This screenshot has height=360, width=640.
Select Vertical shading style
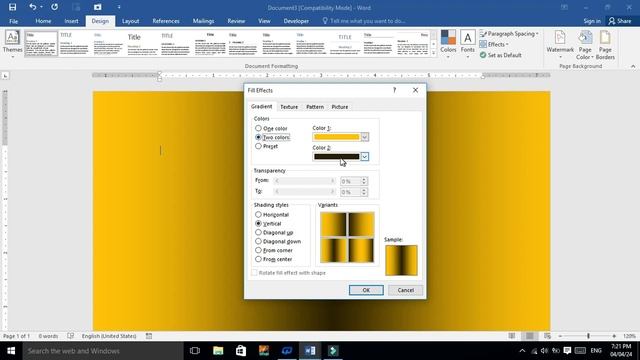coord(258,223)
